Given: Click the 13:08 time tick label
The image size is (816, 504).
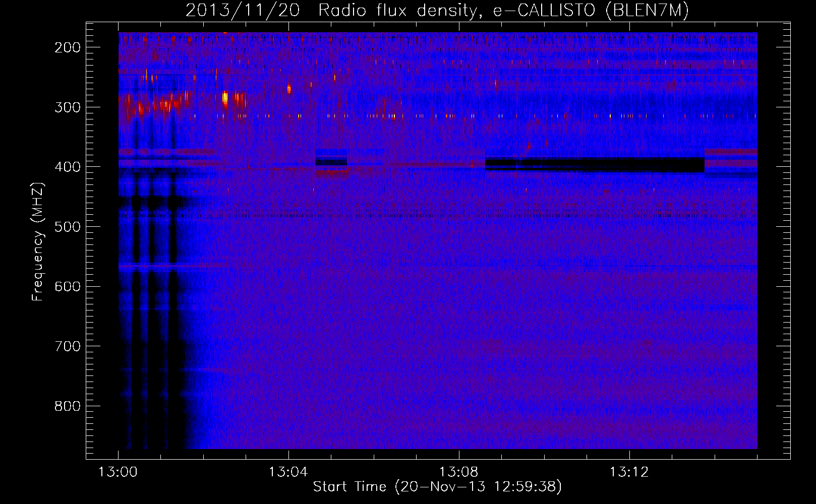Looking at the screenshot, I should pos(459,472).
